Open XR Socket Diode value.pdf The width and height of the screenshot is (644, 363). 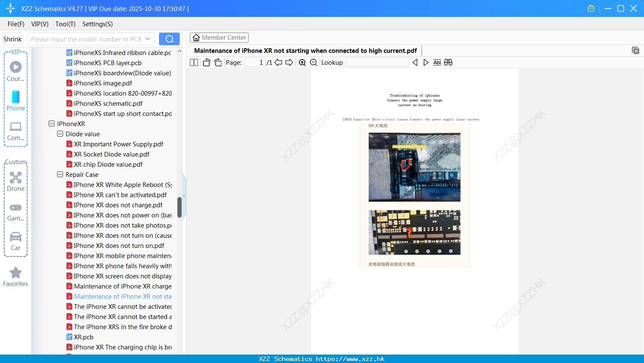108,154
